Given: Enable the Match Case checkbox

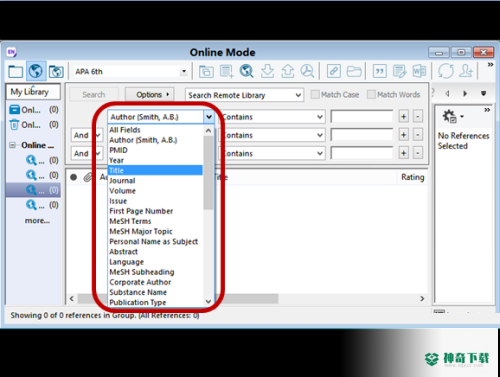Looking at the screenshot, I should pos(315,95).
